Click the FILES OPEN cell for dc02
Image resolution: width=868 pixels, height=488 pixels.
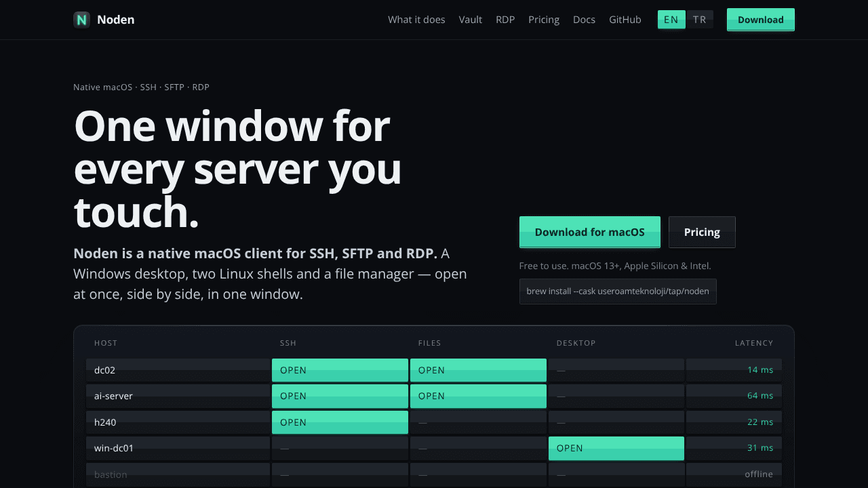coord(478,370)
